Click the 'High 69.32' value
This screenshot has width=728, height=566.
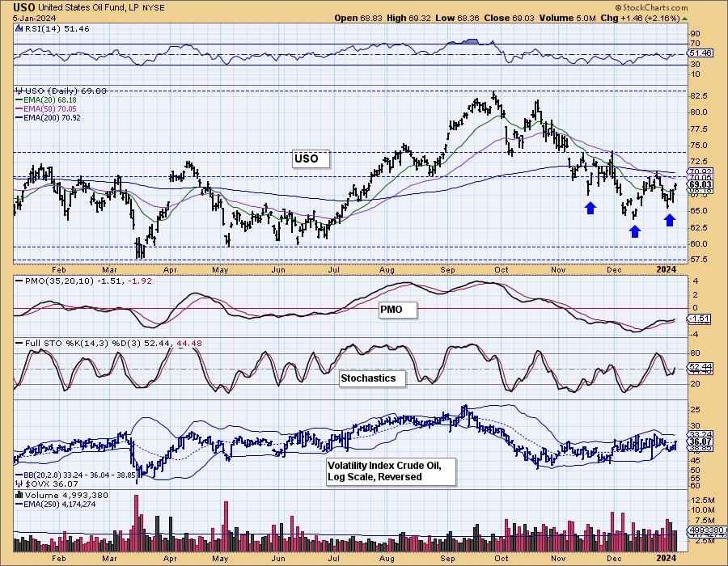[408, 18]
